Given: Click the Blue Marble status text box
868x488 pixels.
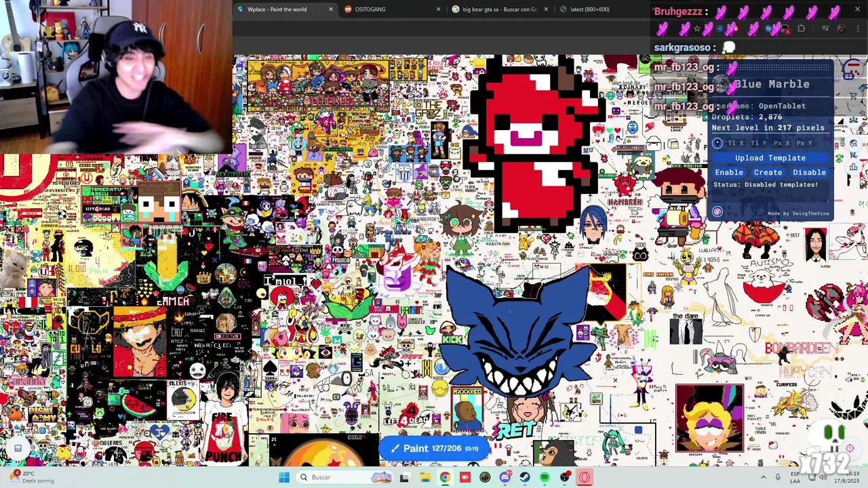Looking at the screenshot, I should pos(770,190).
